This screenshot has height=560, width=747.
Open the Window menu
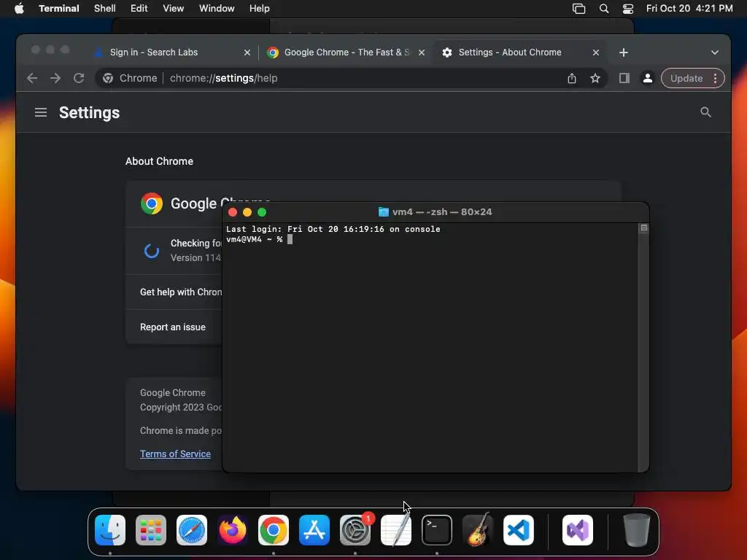pyautogui.click(x=217, y=9)
